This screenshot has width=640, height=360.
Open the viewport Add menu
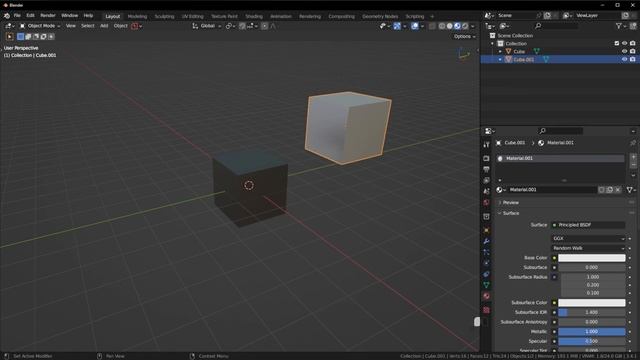click(104, 26)
